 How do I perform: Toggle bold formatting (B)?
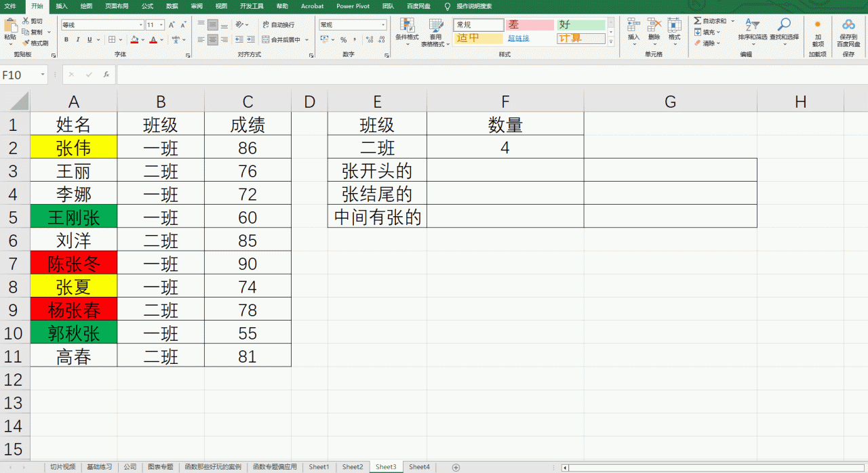(66, 40)
